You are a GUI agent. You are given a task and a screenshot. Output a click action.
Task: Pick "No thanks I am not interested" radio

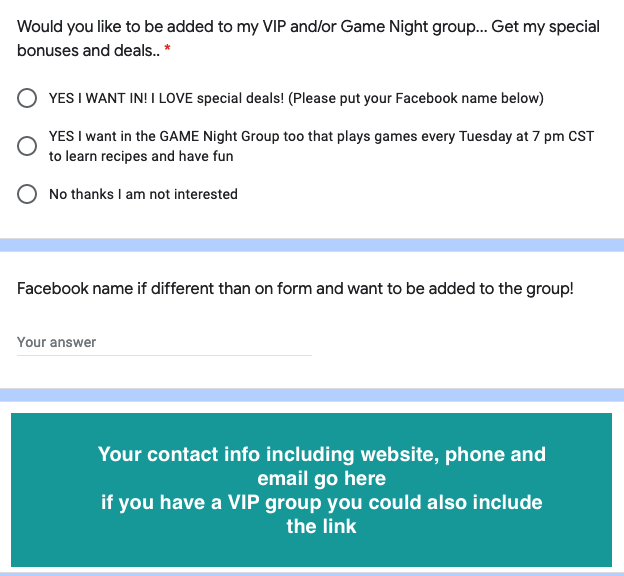point(28,194)
